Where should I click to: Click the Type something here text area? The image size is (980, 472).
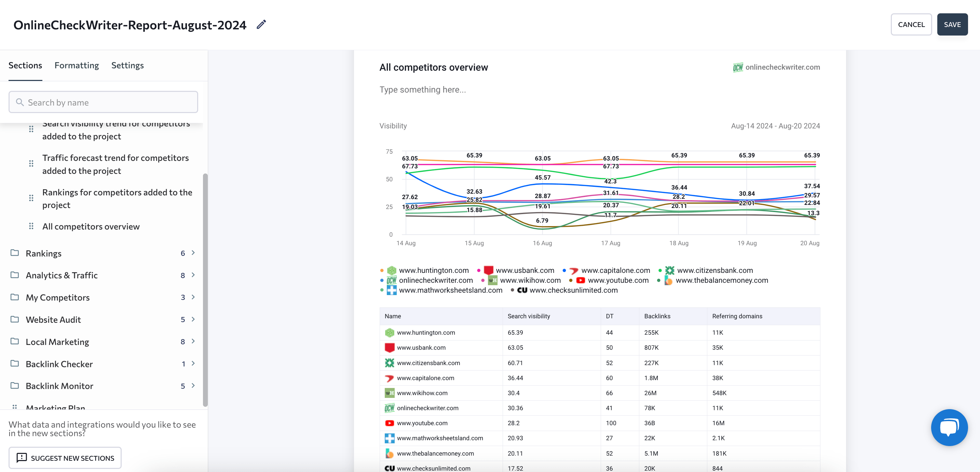(x=423, y=90)
